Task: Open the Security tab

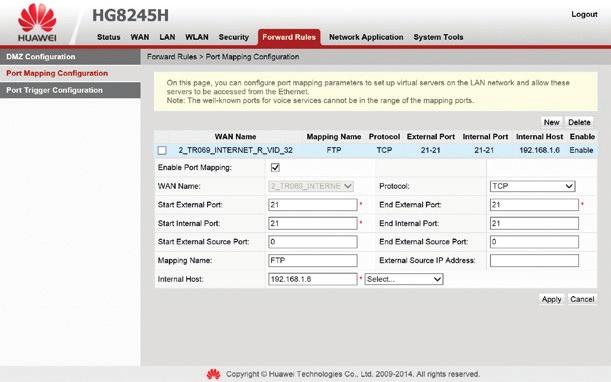Action: (233, 37)
